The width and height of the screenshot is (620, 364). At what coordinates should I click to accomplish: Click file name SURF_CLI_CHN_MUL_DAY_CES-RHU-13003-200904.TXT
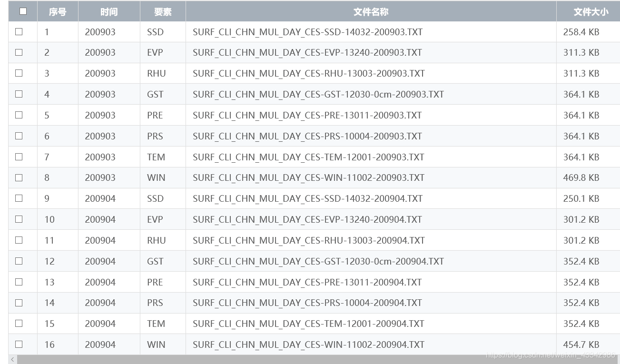(x=309, y=241)
